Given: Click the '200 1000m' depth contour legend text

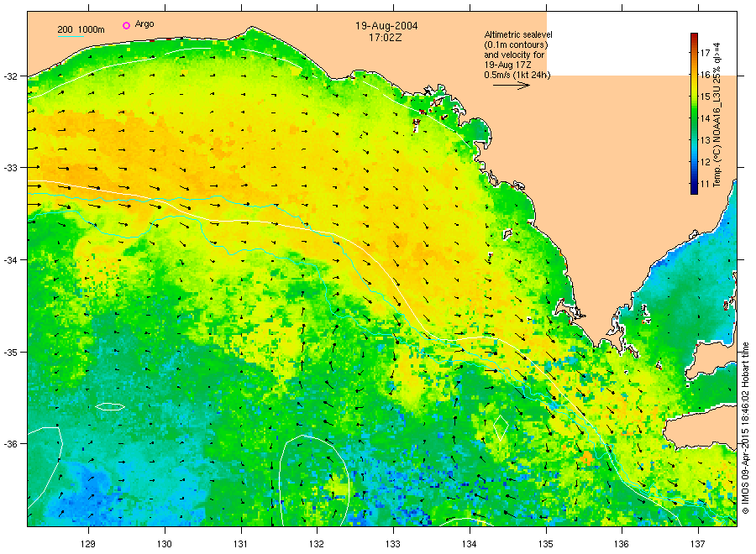Looking at the screenshot, I should click(81, 29).
